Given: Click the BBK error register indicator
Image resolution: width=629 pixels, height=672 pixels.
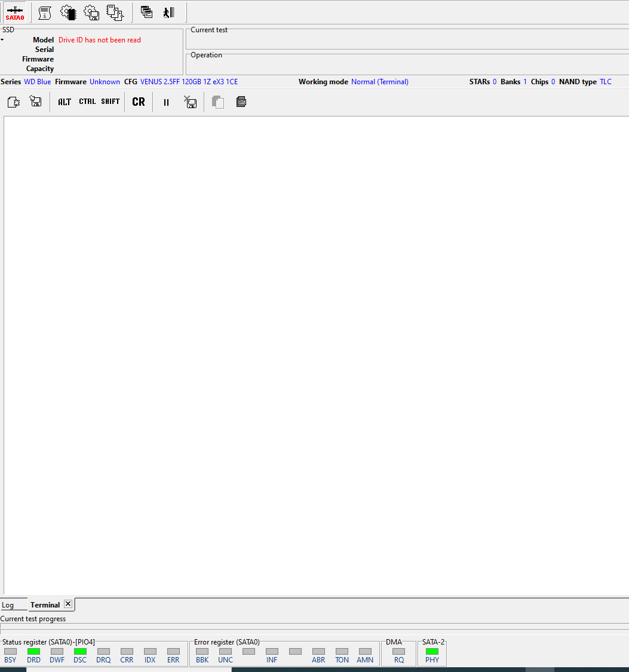Looking at the screenshot, I should tap(202, 652).
